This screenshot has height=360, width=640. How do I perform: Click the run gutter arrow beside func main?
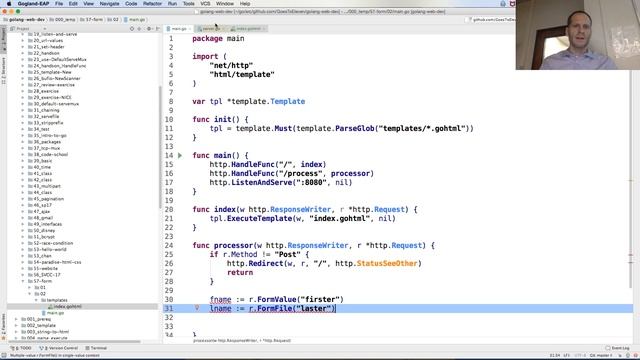pyautogui.click(x=180, y=156)
